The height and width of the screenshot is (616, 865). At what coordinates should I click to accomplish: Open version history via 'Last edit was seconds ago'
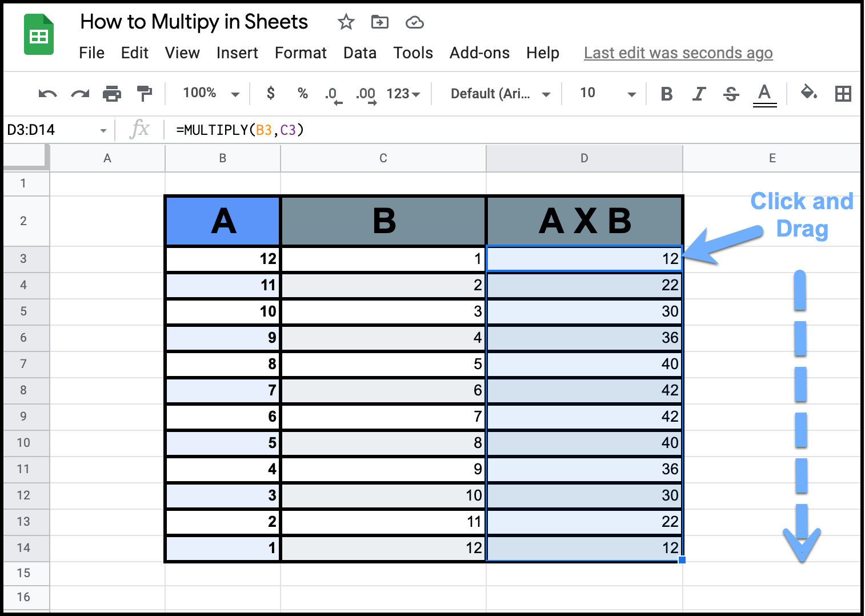(678, 53)
